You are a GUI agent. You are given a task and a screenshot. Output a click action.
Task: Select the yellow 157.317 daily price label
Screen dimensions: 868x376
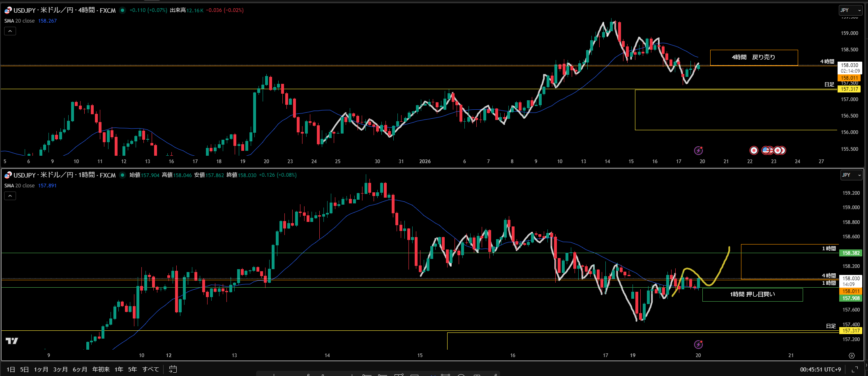tap(849, 89)
